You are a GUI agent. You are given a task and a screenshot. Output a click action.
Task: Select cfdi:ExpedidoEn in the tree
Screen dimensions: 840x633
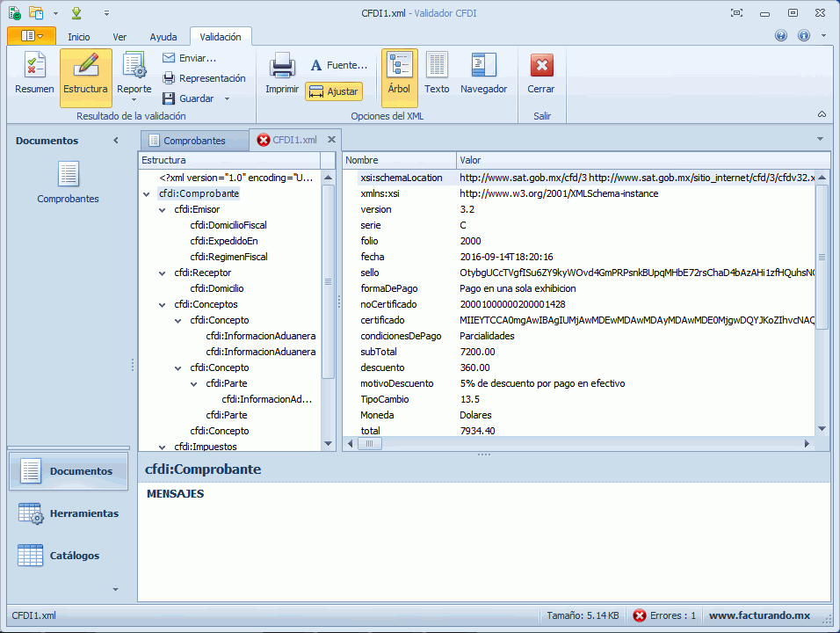[x=224, y=241]
